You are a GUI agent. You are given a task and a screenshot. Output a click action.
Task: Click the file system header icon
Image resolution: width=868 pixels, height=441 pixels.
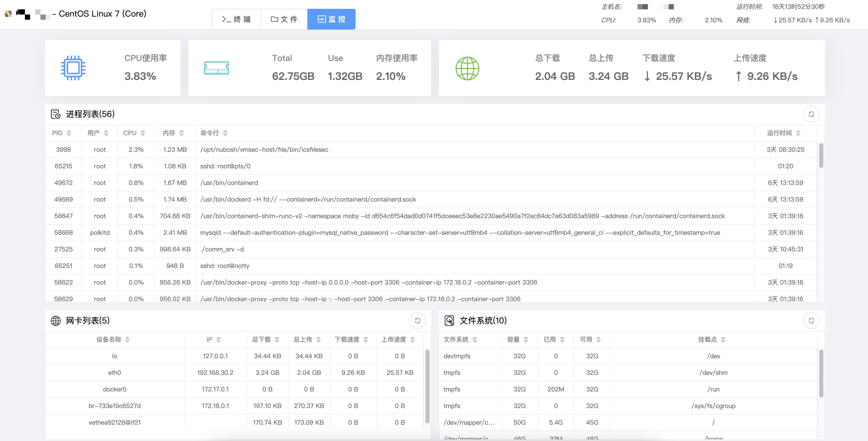449,320
